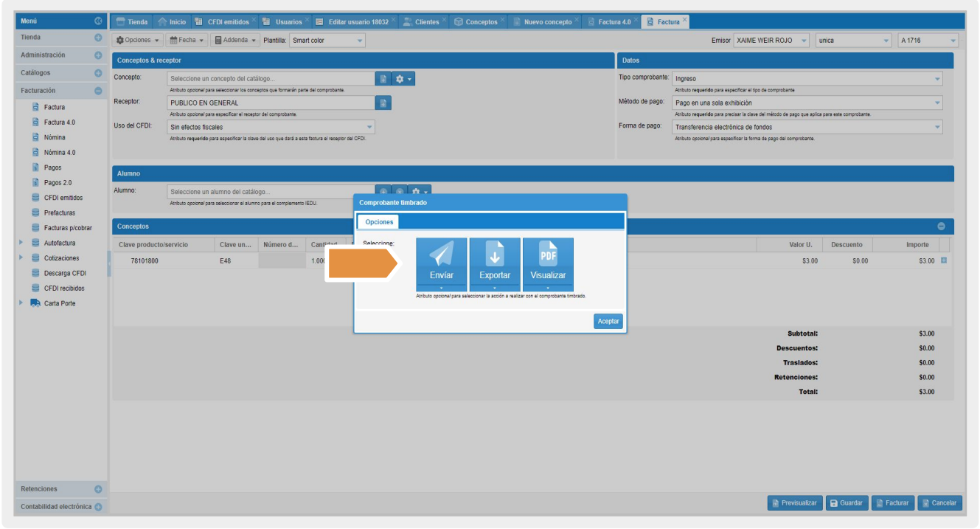Open Nómina 4.0 in sidebar
This screenshot has width=980, height=529.
coord(60,153)
